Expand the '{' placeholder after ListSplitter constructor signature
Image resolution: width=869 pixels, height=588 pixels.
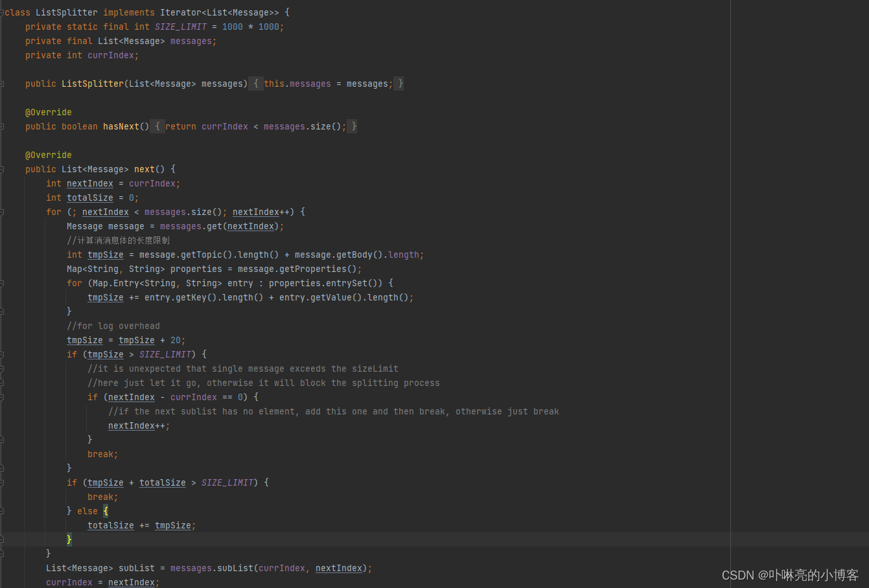[x=256, y=84]
